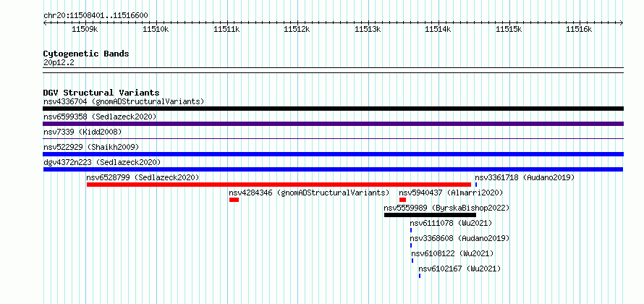Screen dimensions: 644x304
Task: Open the nsv6111078 (Wu2021) label
Action: 451,223
